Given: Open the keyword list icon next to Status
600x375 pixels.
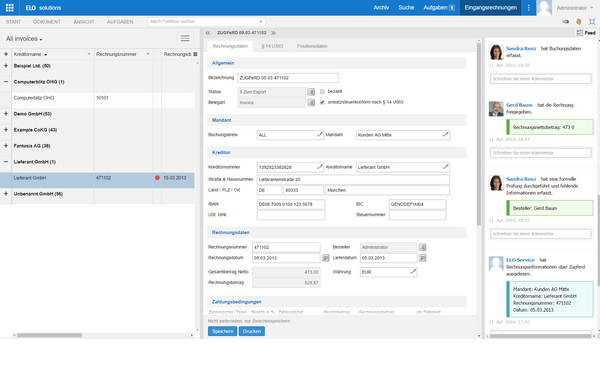Looking at the screenshot, I should [x=311, y=92].
